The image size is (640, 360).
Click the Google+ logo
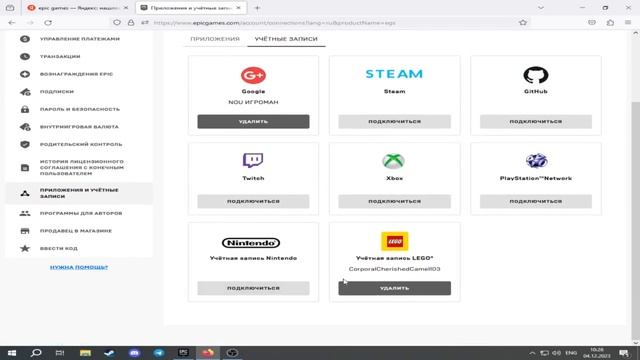[x=253, y=75]
